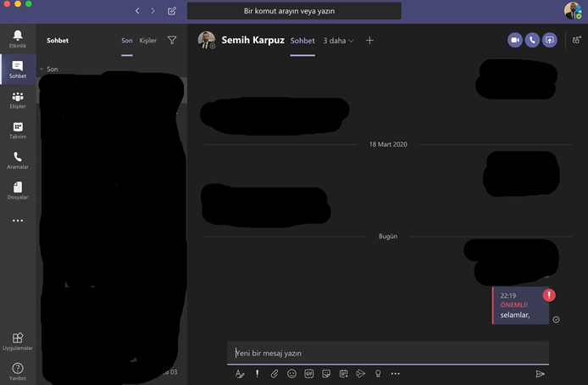Expand the "3 daha" tabs dropdown
The image size is (588, 385).
coord(338,41)
